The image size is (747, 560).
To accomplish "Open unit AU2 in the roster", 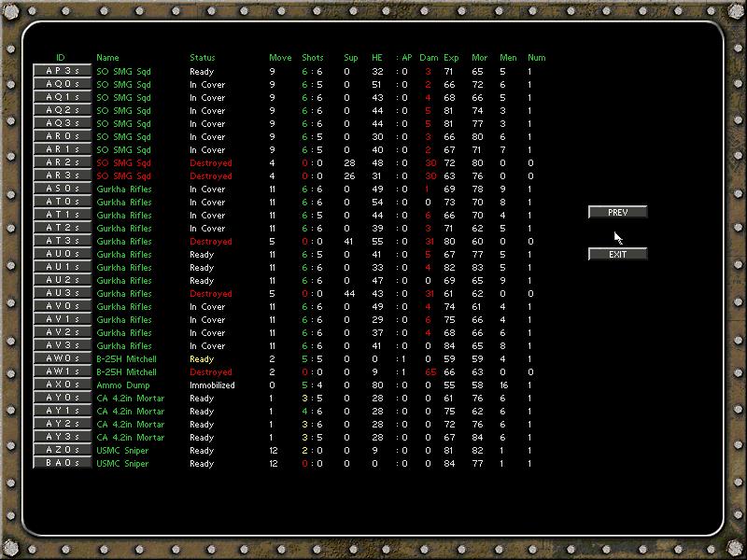I will coord(62,280).
